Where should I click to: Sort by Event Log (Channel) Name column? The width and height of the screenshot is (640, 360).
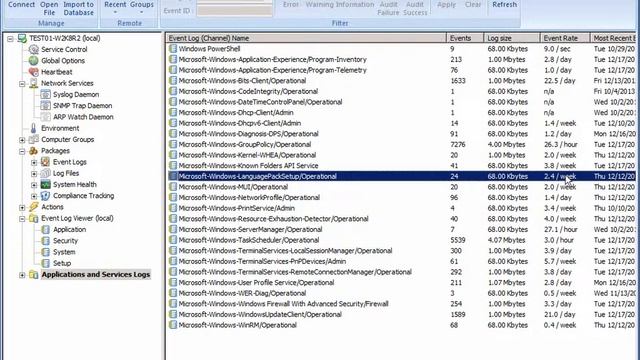(x=306, y=38)
